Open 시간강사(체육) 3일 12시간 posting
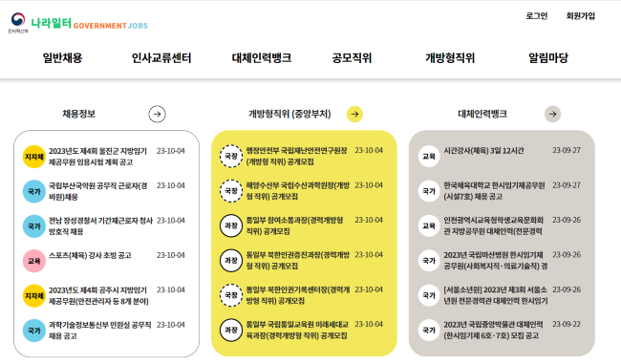 click(x=484, y=151)
